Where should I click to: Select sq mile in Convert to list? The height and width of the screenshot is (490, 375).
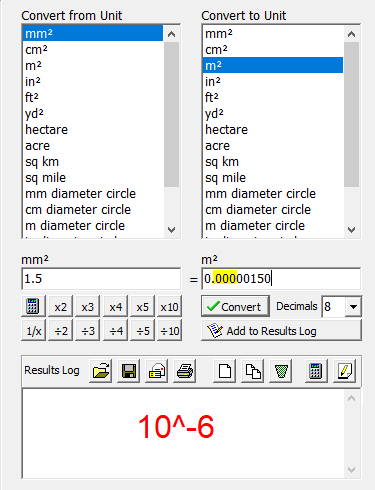click(x=273, y=177)
